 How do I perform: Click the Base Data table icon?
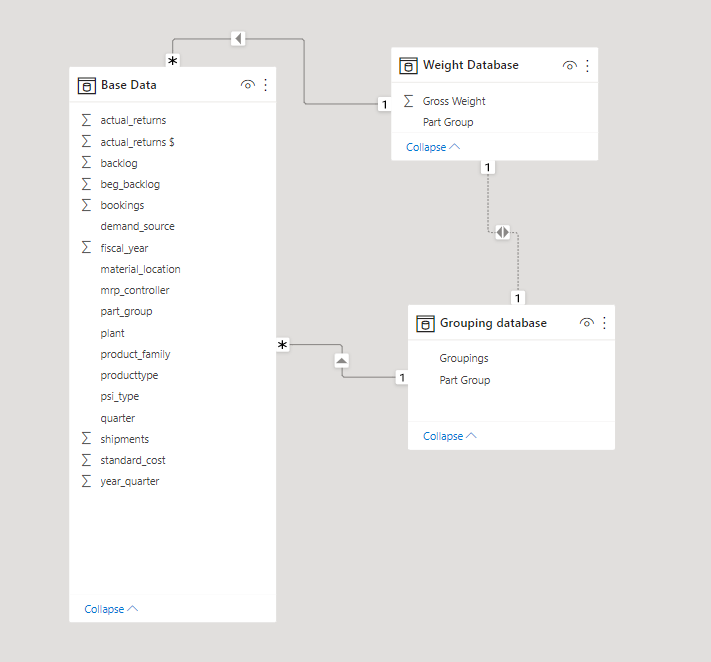click(87, 85)
